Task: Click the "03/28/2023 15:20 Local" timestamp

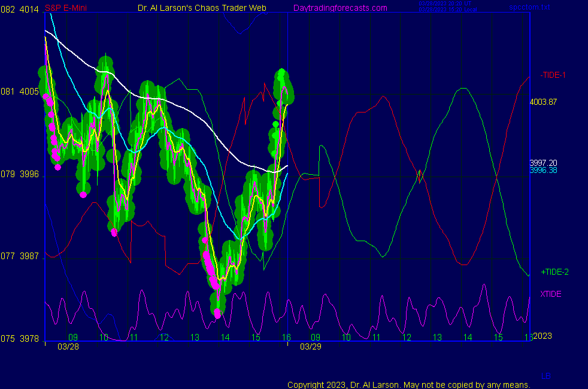Action: [448, 10]
